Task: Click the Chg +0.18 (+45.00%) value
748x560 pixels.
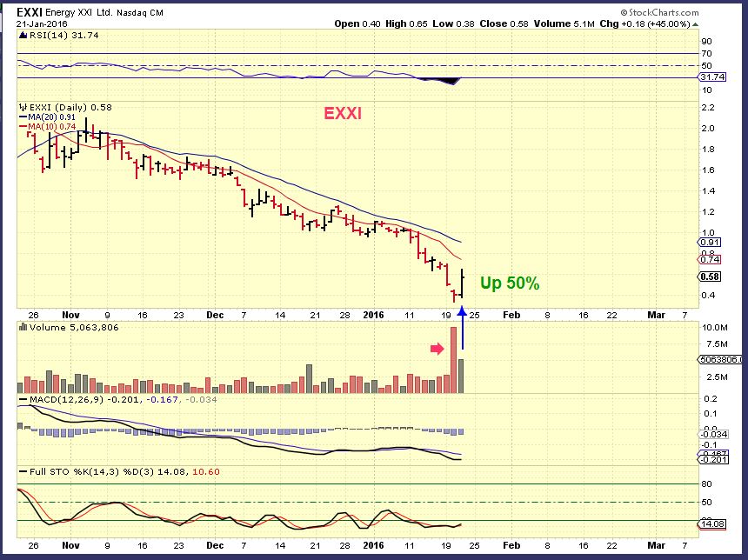Action: [x=645, y=23]
